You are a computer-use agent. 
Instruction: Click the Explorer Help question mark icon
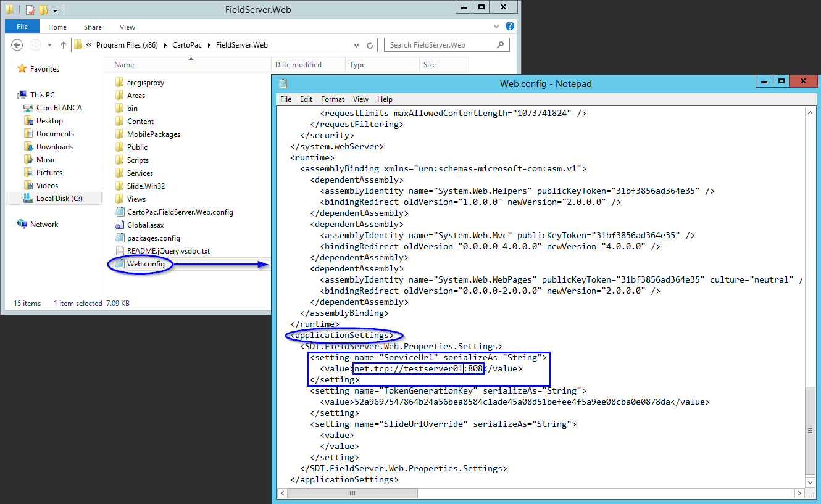[510, 27]
